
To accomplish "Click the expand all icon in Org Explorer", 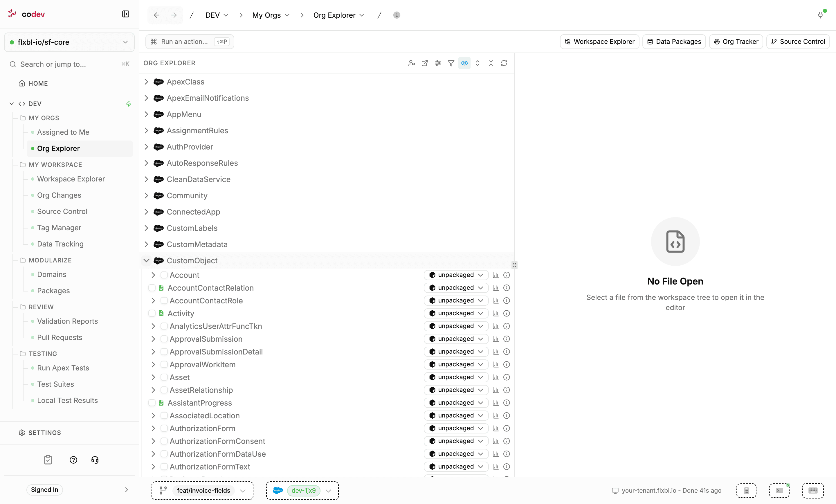I will click(x=478, y=63).
